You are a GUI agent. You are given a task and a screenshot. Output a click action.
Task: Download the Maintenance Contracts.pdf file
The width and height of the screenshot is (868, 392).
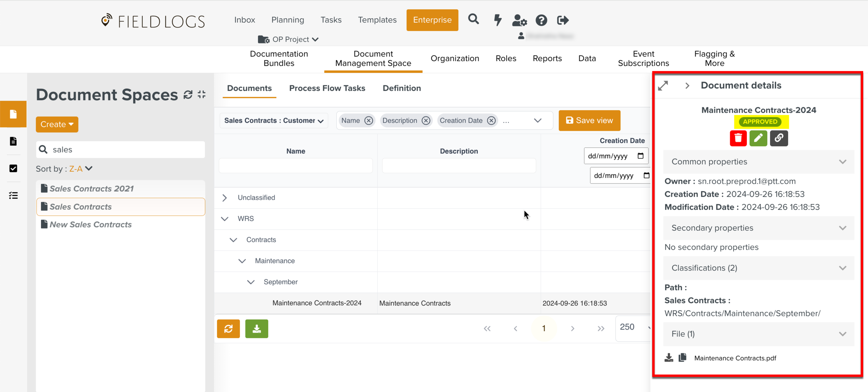pyautogui.click(x=668, y=358)
